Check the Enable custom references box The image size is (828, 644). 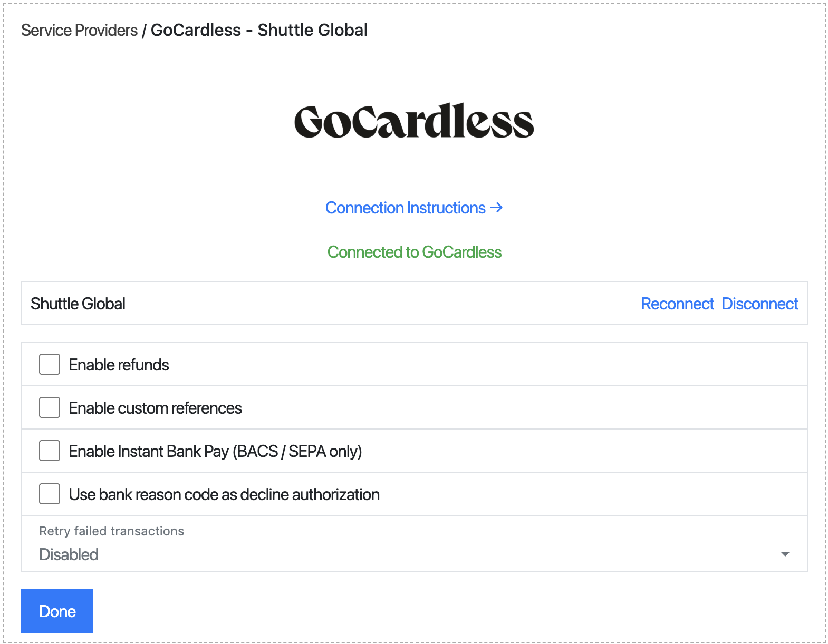click(x=50, y=407)
